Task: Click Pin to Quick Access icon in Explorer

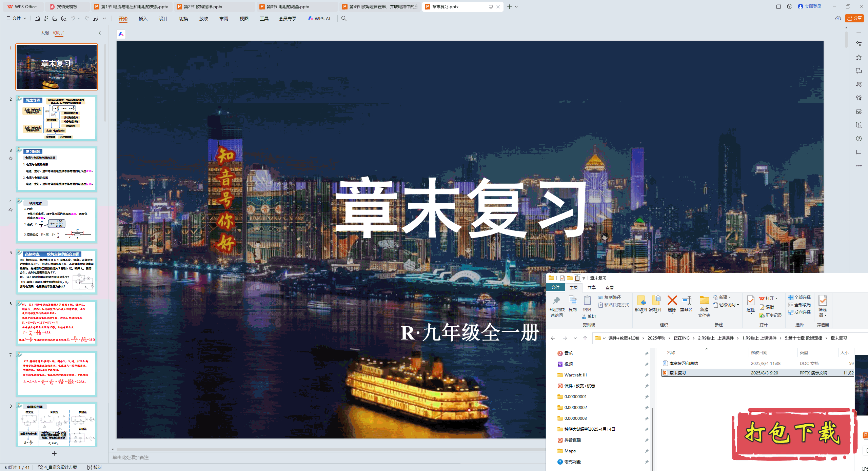Action: click(556, 307)
